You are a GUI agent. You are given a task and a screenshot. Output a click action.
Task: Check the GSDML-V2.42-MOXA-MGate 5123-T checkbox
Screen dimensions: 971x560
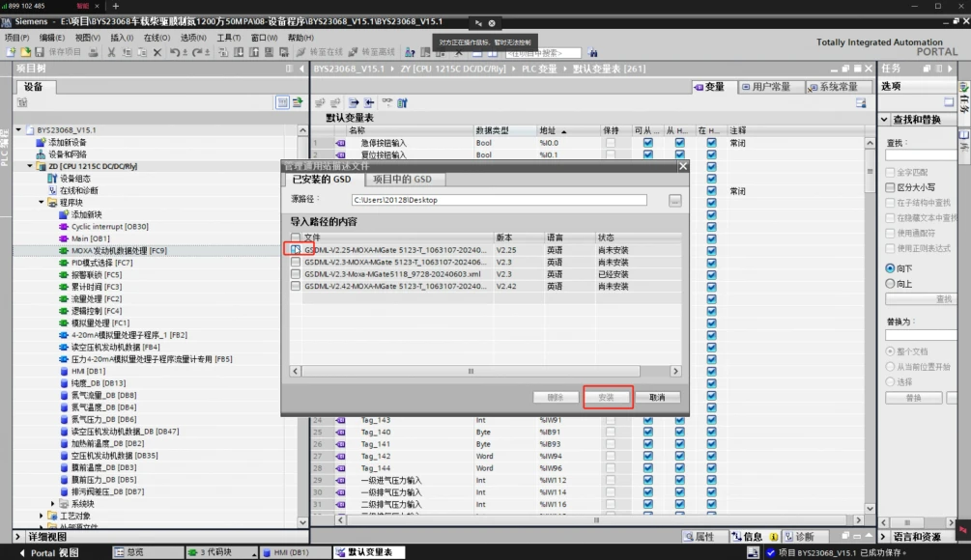[296, 286]
